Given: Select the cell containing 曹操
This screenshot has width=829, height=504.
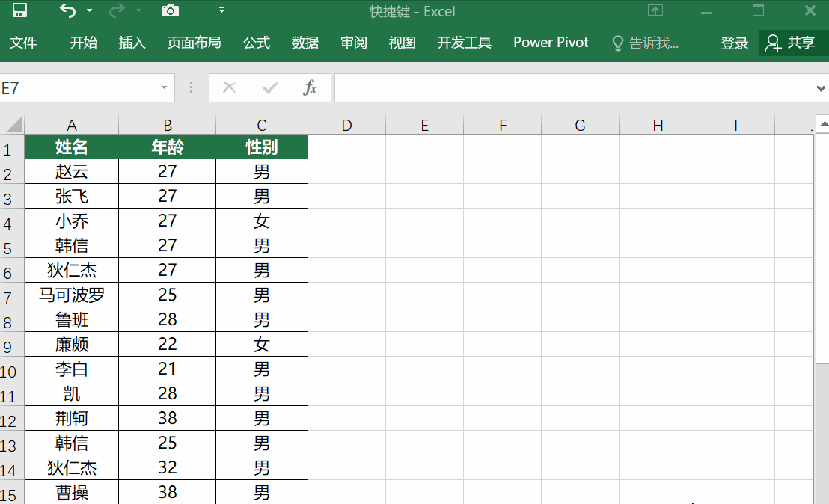Looking at the screenshot, I should [x=71, y=492].
